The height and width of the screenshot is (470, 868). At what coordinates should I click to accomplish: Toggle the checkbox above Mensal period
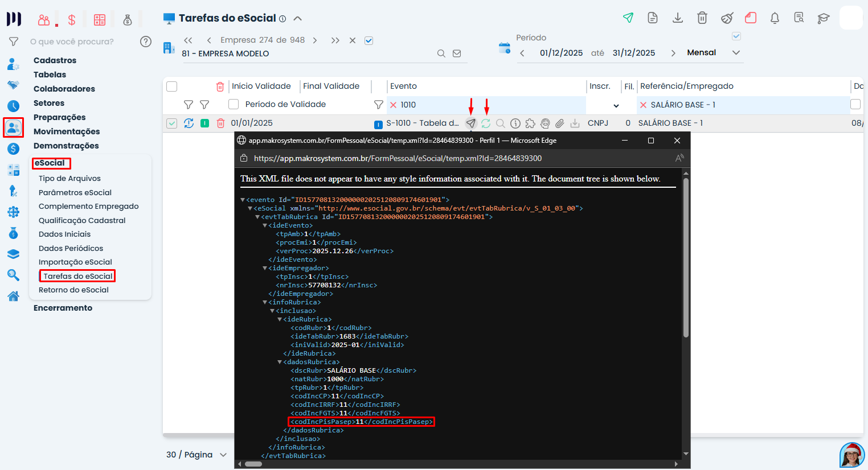pos(736,36)
